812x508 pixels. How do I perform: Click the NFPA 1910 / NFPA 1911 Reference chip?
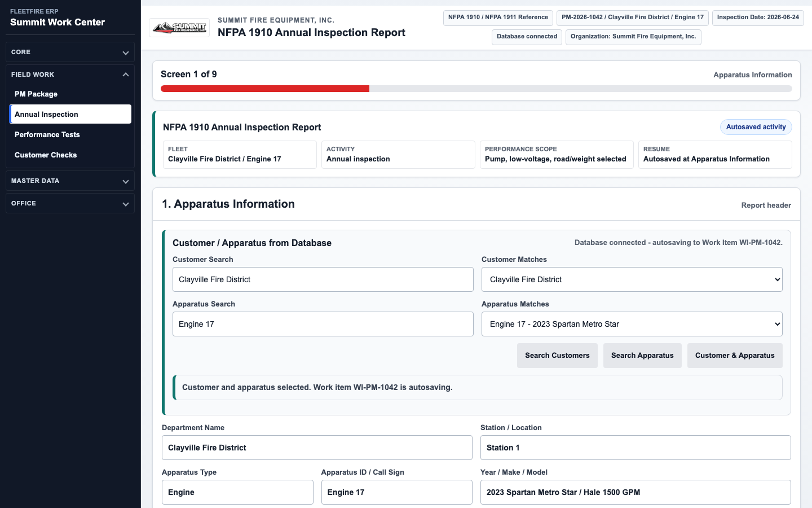coord(498,17)
